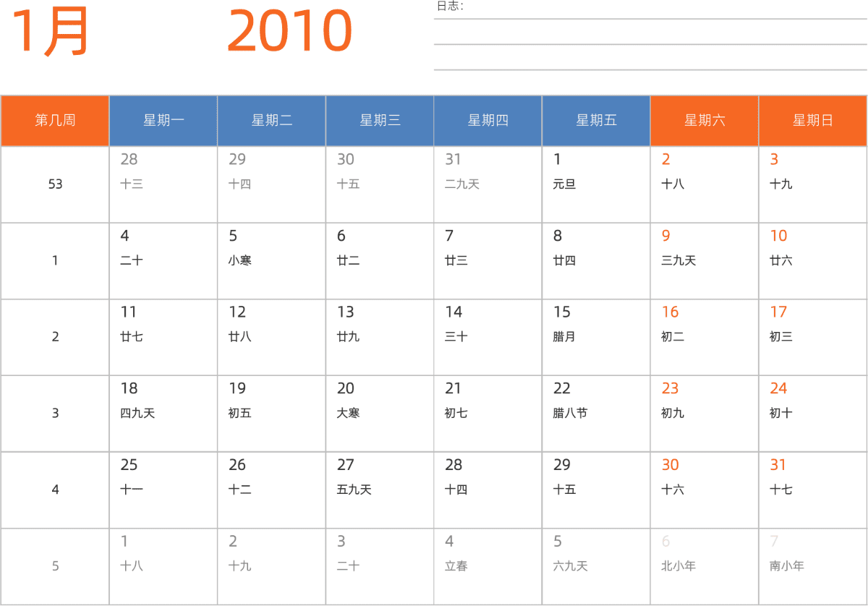The image size is (868, 606).
Task: Click orange date 17
Action: [x=778, y=312]
